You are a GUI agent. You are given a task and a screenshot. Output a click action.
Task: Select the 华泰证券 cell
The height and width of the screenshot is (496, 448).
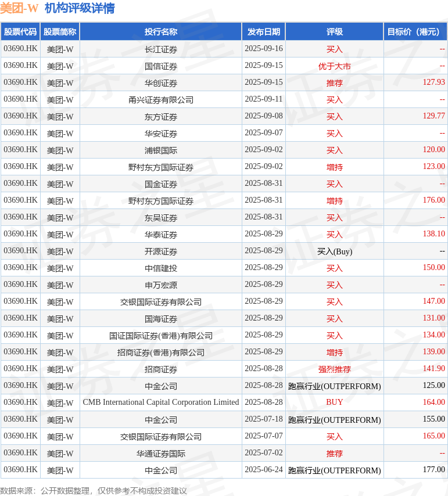coord(161,235)
